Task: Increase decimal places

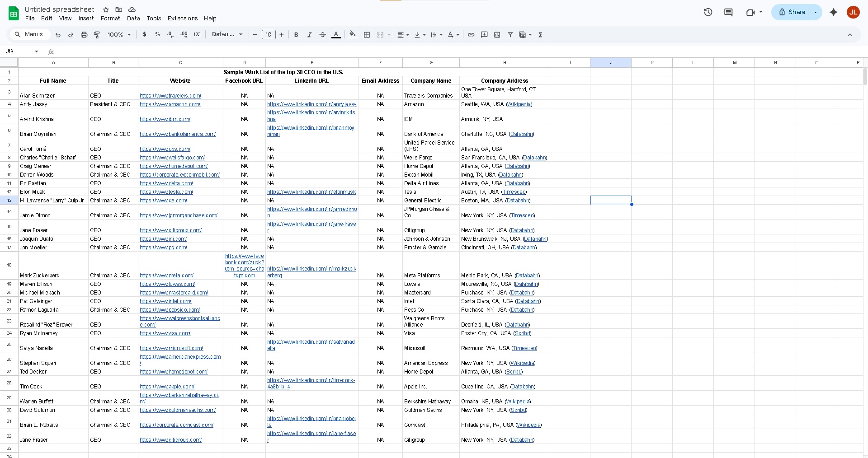Action: (x=184, y=34)
